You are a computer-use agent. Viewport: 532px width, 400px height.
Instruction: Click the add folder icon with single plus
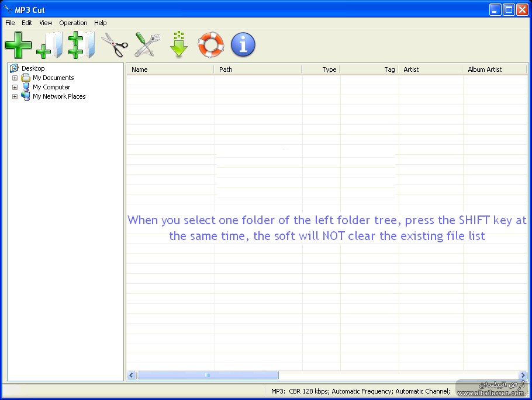(x=50, y=46)
